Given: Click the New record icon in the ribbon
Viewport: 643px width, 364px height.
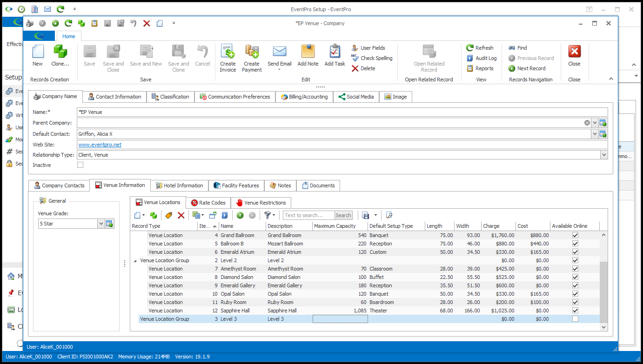Looking at the screenshot, I should [38, 51].
